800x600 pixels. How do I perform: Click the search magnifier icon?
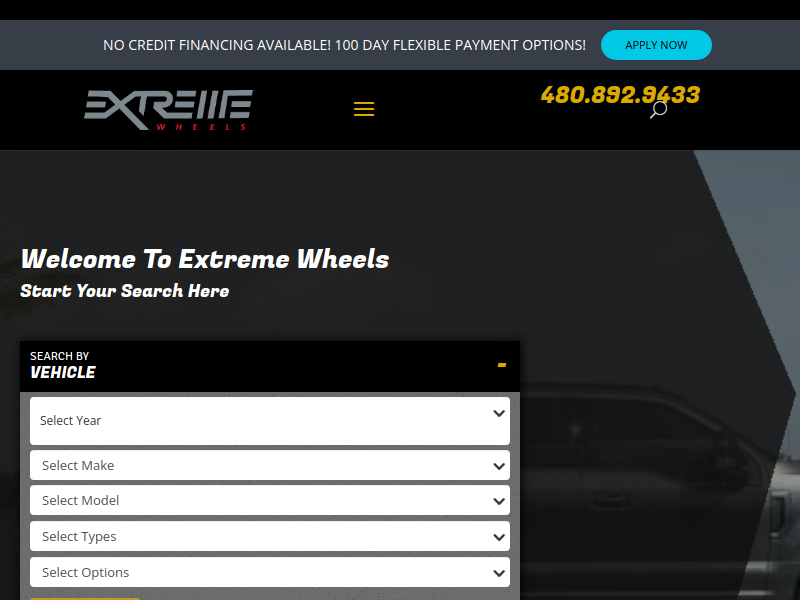click(x=658, y=110)
